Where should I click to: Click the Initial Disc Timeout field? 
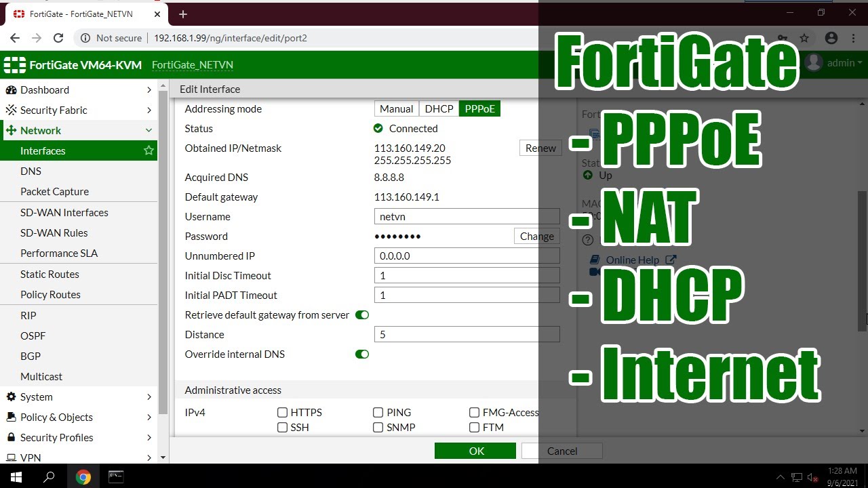(x=467, y=276)
